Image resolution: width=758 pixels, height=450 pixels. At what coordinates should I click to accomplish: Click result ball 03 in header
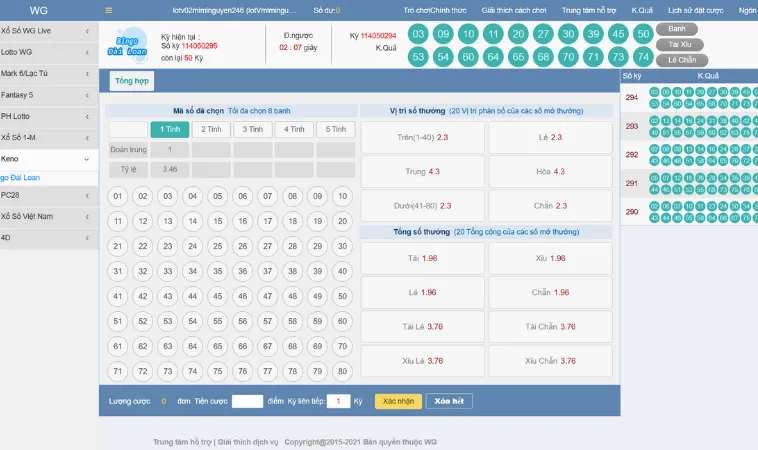coord(418,34)
